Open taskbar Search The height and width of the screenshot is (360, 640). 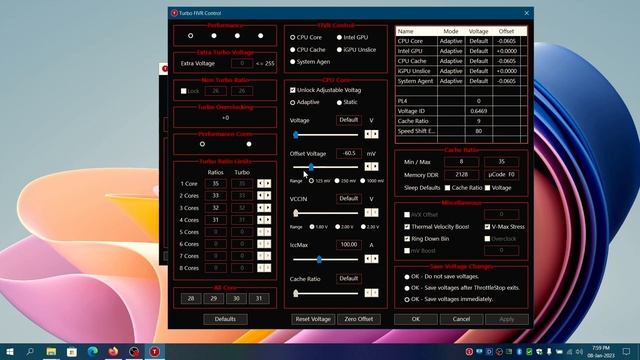click(30, 351)
